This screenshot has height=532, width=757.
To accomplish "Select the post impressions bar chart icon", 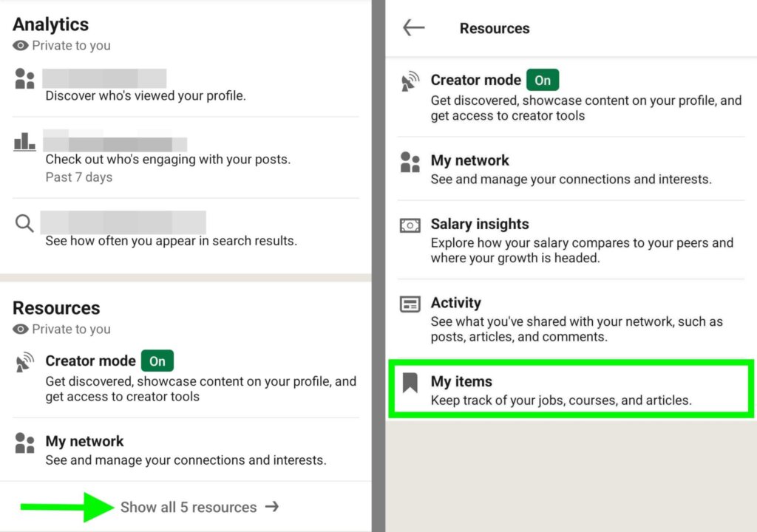I will pyautogui.click(x=24, y=143).
